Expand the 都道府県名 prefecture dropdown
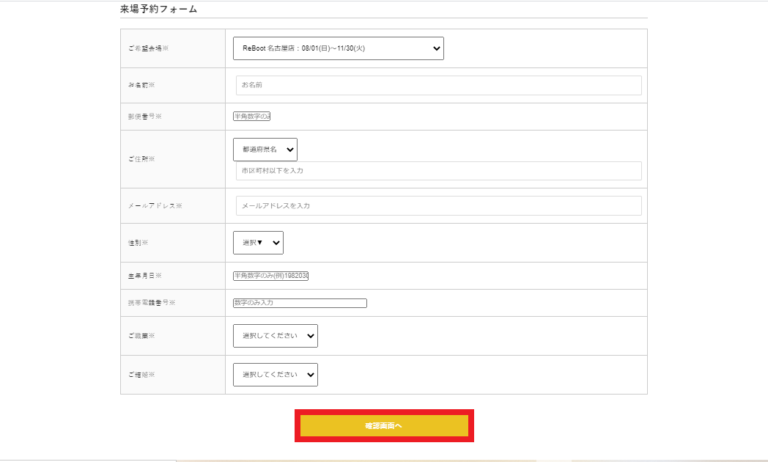 point(265,149)
